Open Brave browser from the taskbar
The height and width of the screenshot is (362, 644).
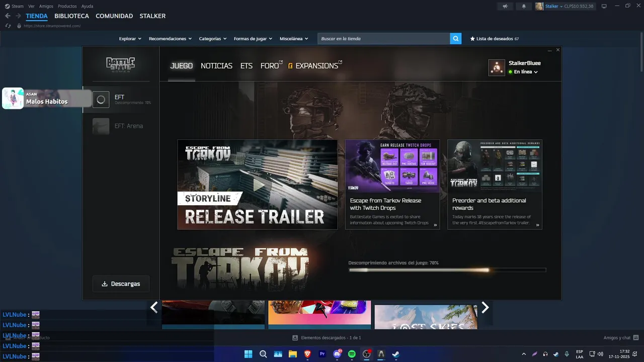pyautogui.click(x=307, y=354)
